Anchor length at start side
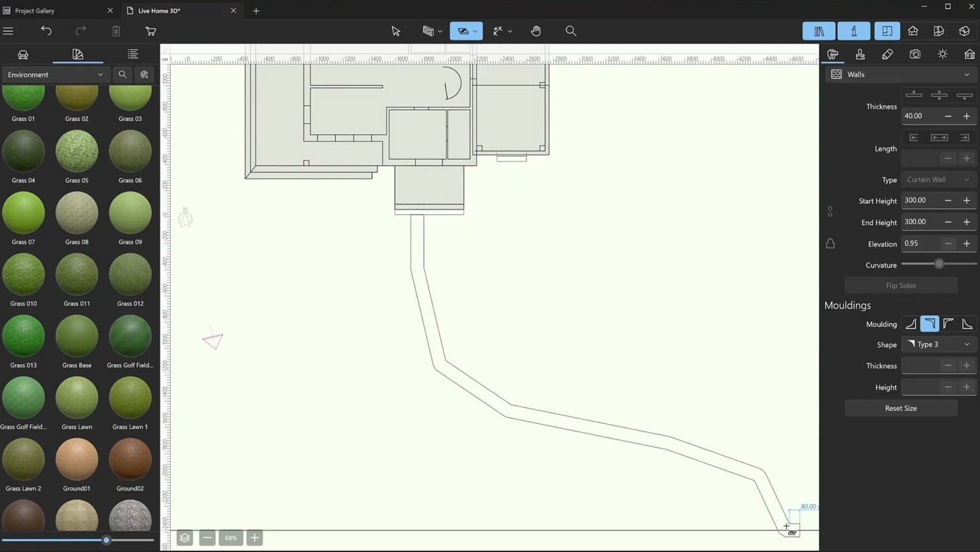The image size is (980, 552). [x=914, y=138]
